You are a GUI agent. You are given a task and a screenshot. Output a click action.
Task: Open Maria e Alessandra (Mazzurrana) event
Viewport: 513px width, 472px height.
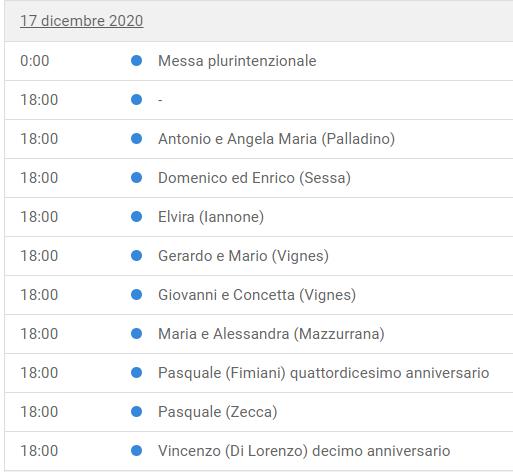coord(271,334)
